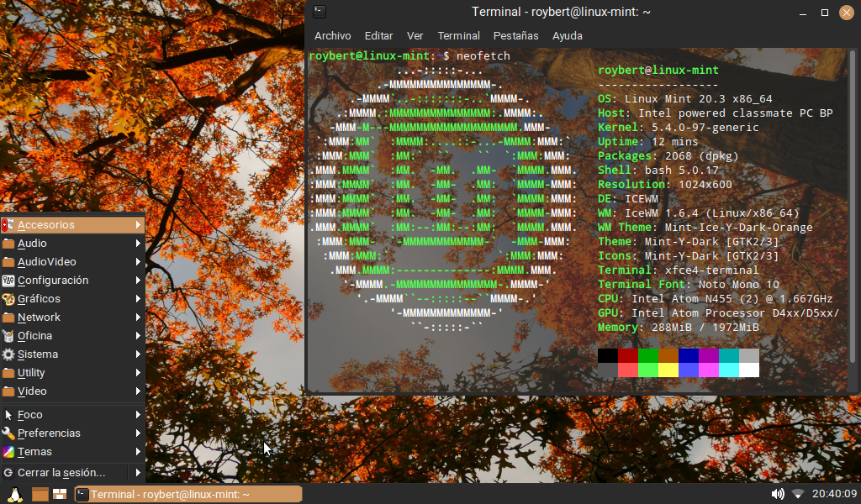
Task: Click the 'OS: Linux Mint 20.3 x86_64' line
Action: [x=684, y=99]
